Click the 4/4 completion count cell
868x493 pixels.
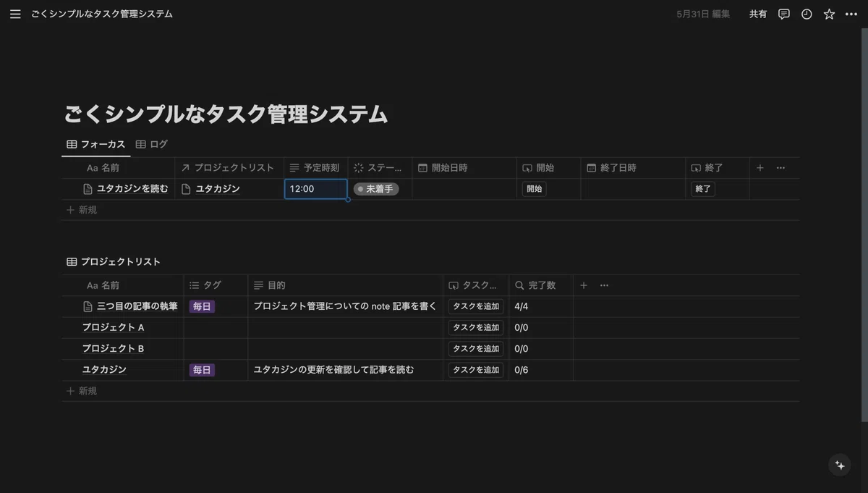point(541,306)
